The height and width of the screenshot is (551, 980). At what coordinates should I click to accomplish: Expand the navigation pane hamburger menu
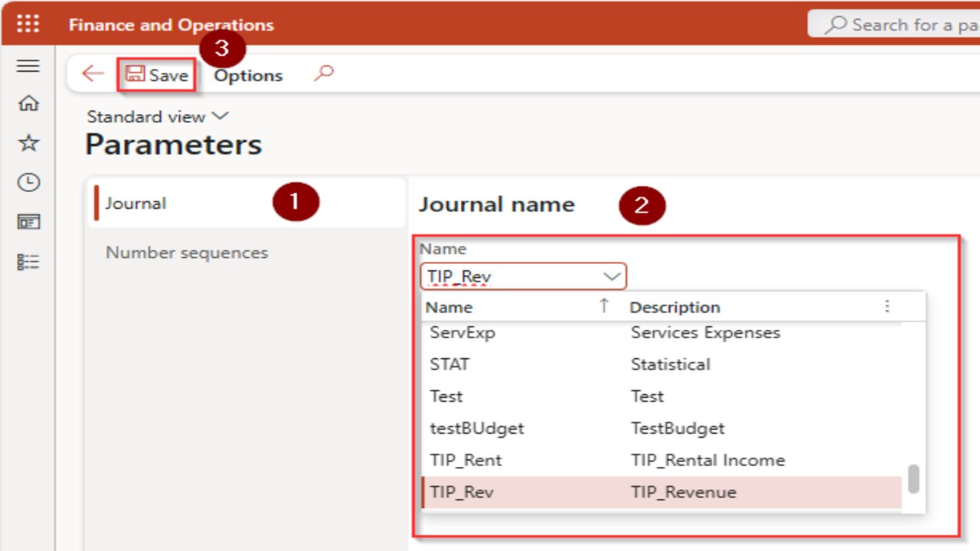[28, 66]
